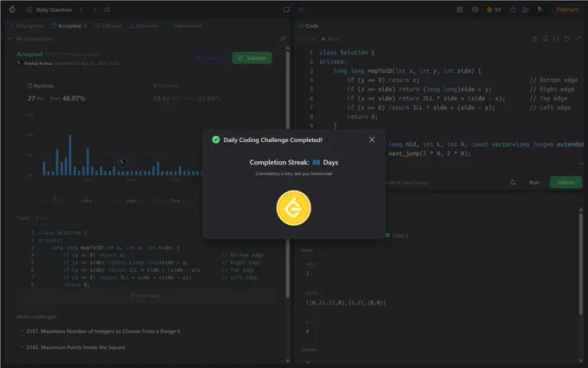Open the settings gear icon
This screenshot has height=368, width=588.
pos(475,10)
